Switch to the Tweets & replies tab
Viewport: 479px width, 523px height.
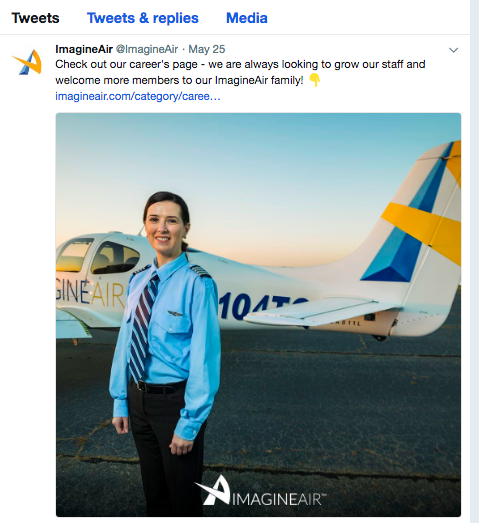tap(143, 18)
